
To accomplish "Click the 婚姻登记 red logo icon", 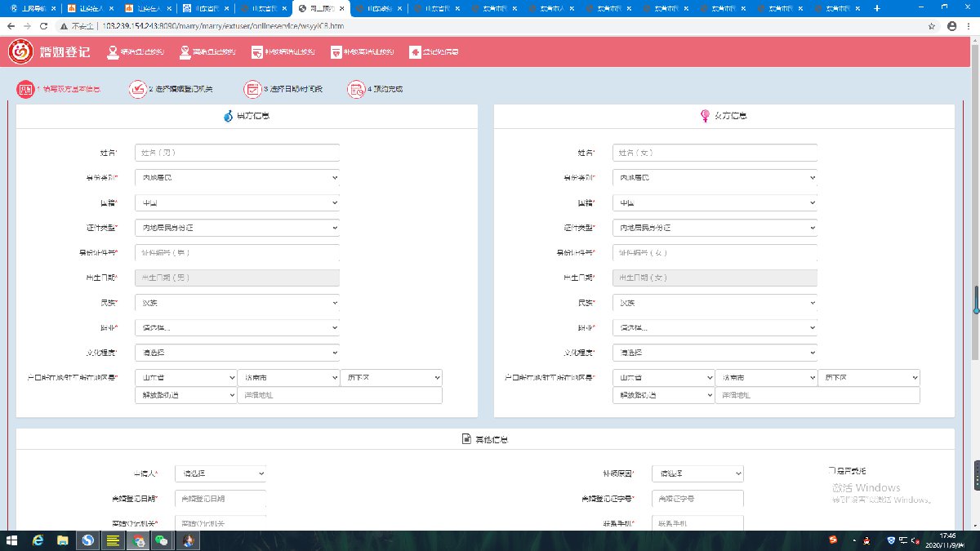I will 20,52.
